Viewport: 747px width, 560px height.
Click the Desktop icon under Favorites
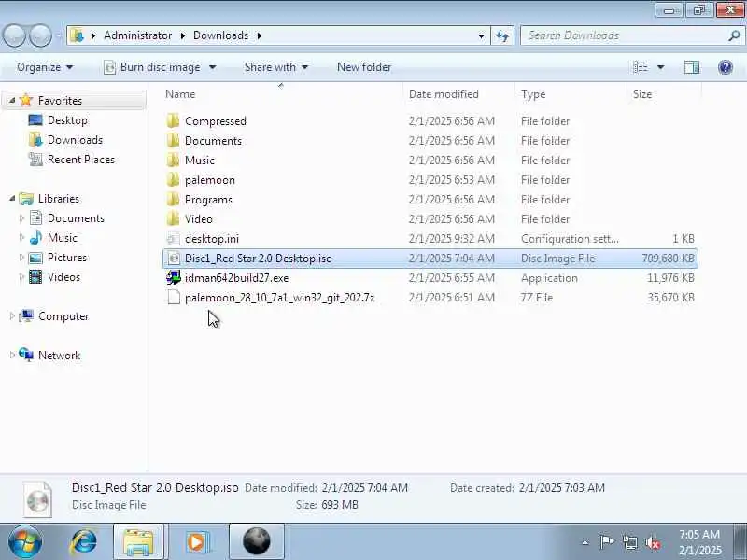click(35, 120)
